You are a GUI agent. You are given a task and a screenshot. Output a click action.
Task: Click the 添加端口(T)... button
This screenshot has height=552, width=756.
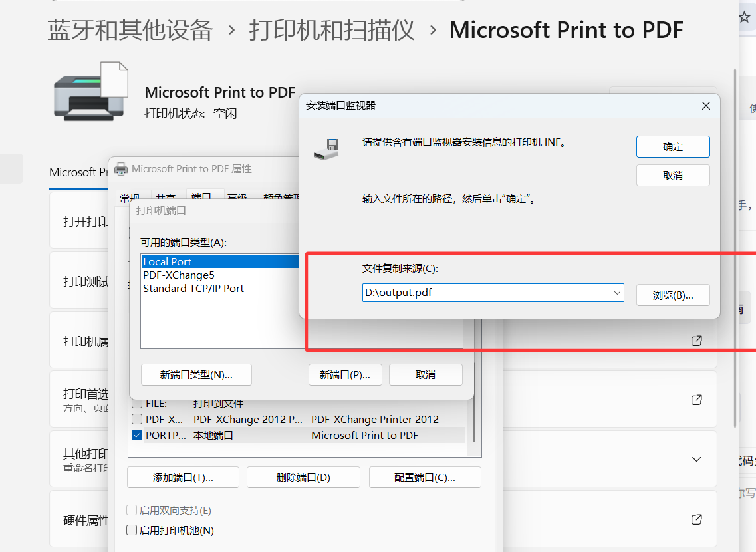point(184,478)
